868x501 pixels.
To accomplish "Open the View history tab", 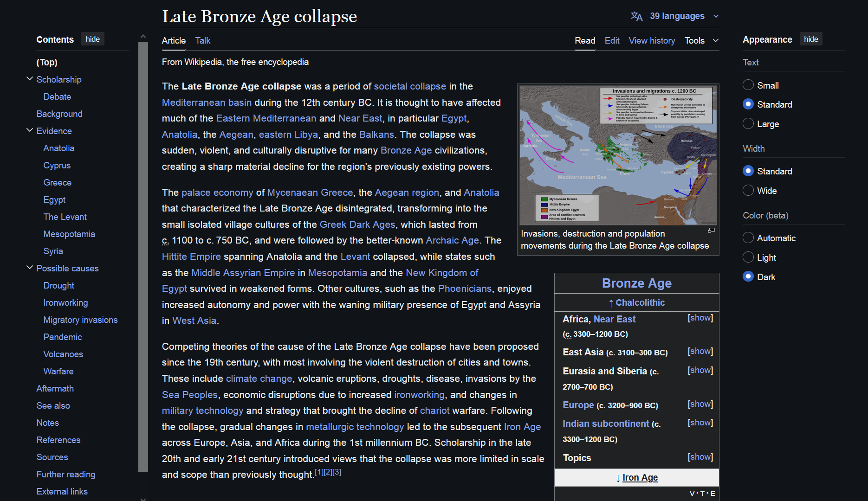I will [652, 40].
